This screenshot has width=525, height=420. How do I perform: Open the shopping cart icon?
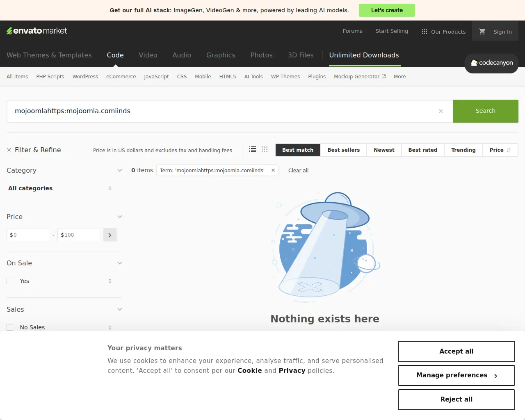coord(482,32)
